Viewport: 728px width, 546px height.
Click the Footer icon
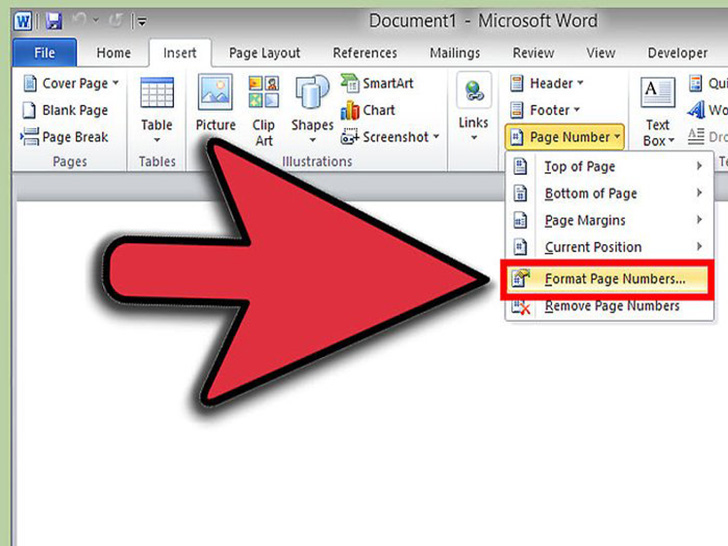(x=516, y=110)
